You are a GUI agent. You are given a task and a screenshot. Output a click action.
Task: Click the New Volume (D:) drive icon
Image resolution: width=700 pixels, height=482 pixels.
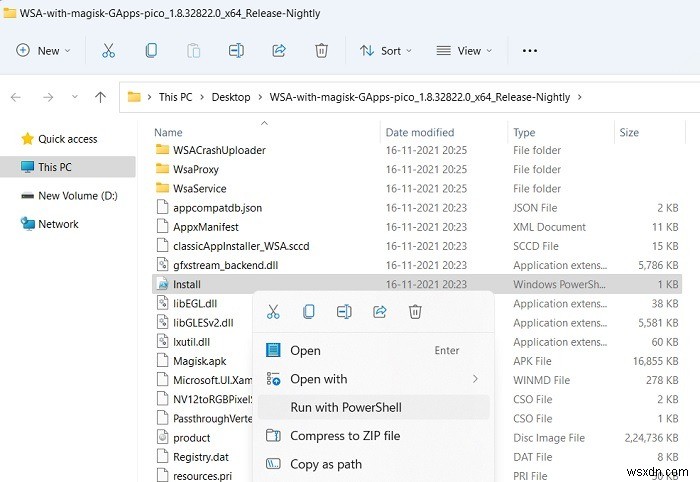28,195
